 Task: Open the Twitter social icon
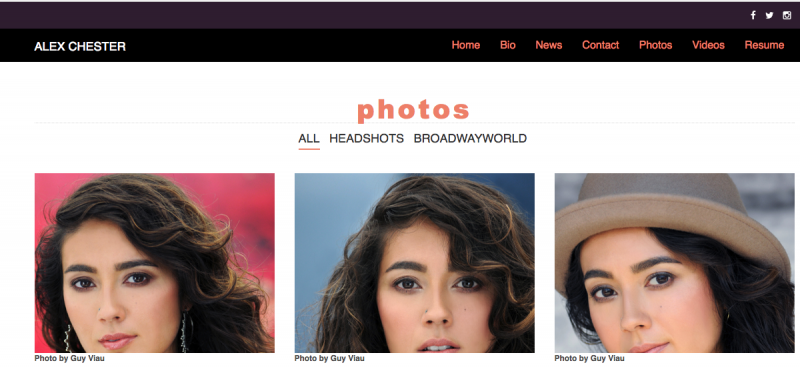click(769, 15)
